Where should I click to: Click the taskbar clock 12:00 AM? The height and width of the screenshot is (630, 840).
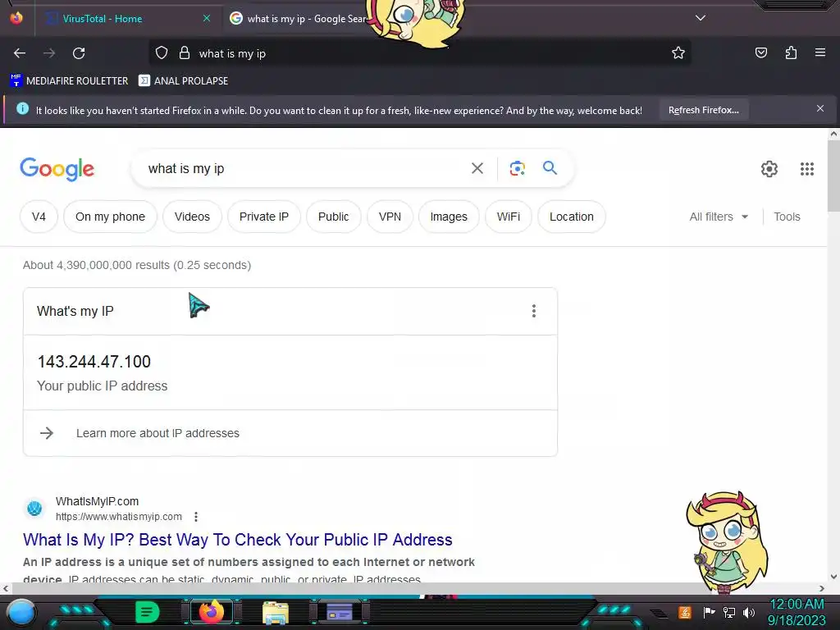[797, 605]
